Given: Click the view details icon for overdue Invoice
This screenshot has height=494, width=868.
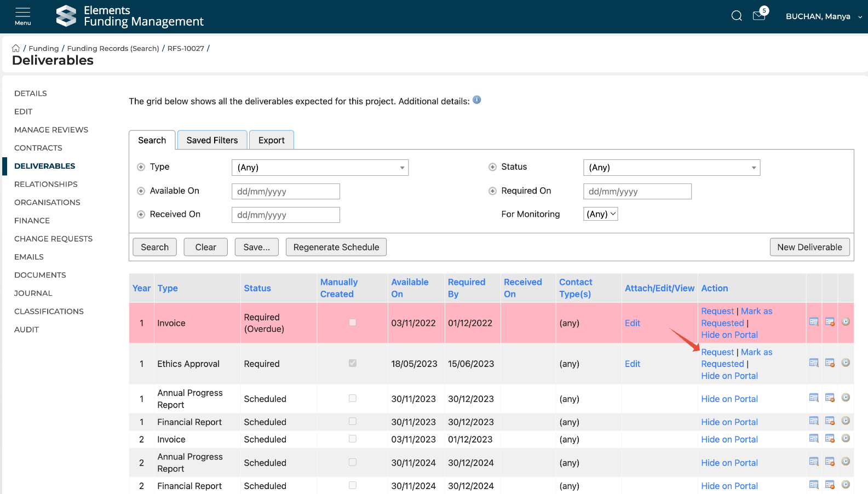Looking at the screenshot, I should 814,322.
